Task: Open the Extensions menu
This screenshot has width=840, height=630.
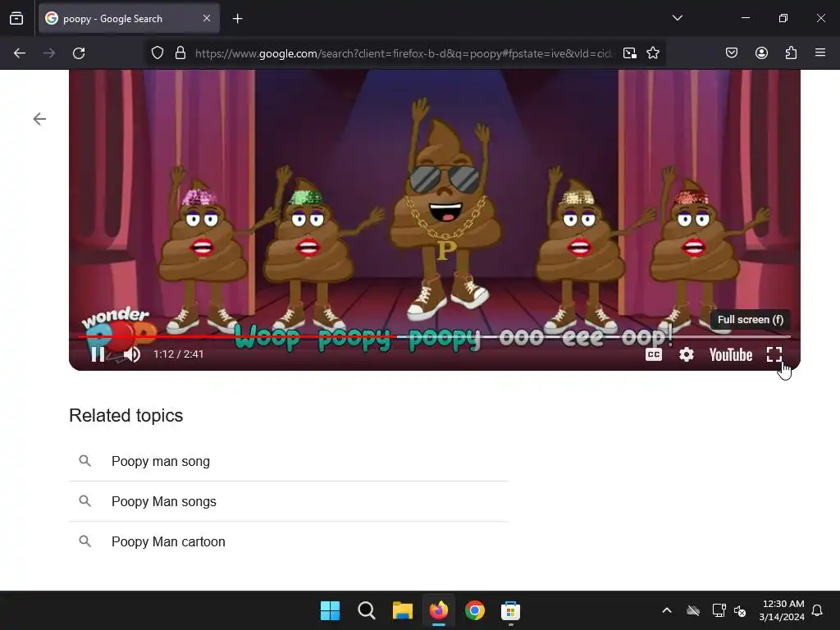Action: (791, 53)
